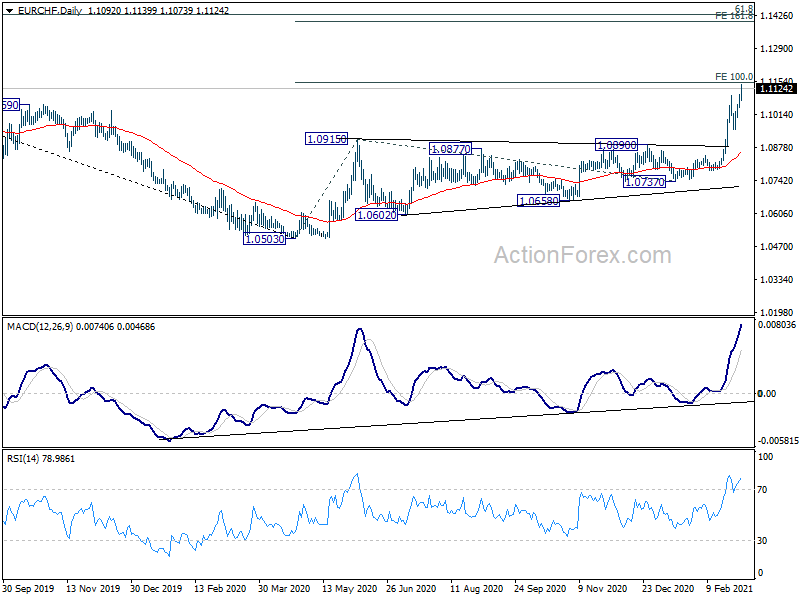Select the FE 161.8 Fibonacci level label
This screenshot has height=600, width=800.
pos(734,16)
